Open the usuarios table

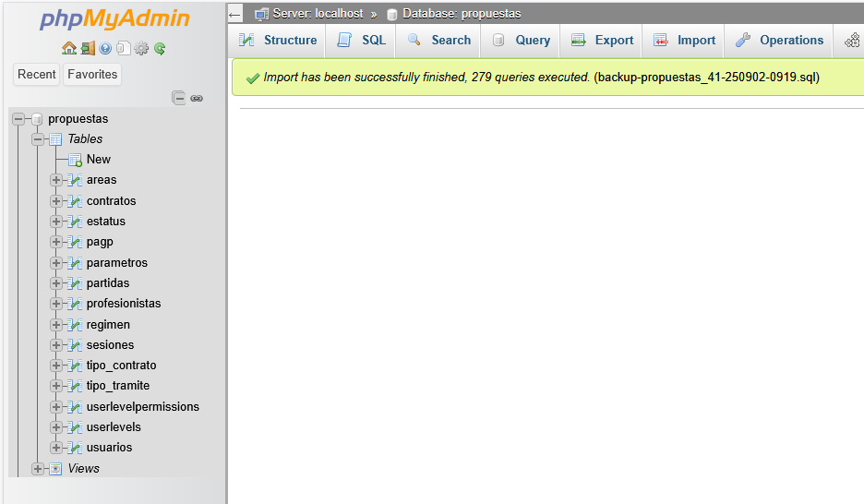109,448
